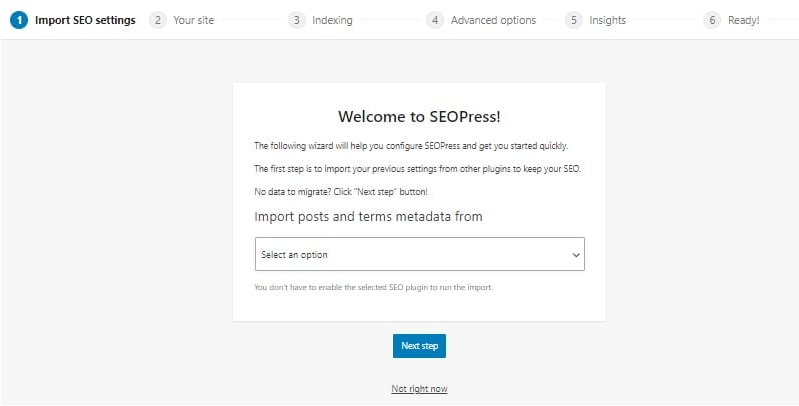This screenshot has width=799, height=406.
Task: Click the dropdown chevron arrow
Action: 576,255
